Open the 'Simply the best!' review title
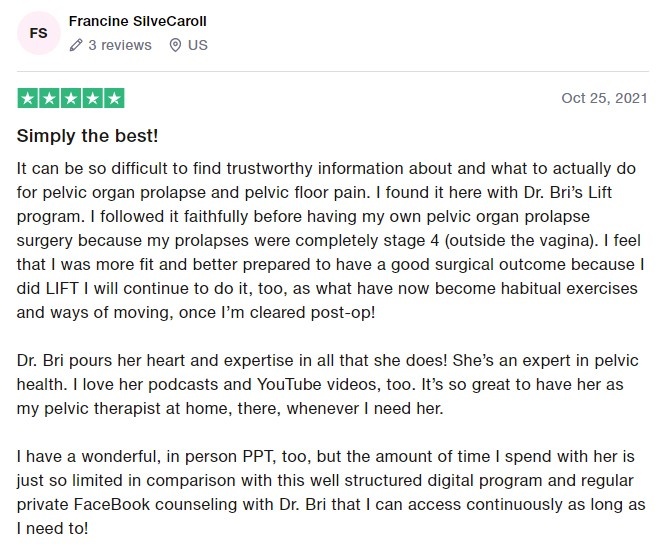 coord(88,136)
